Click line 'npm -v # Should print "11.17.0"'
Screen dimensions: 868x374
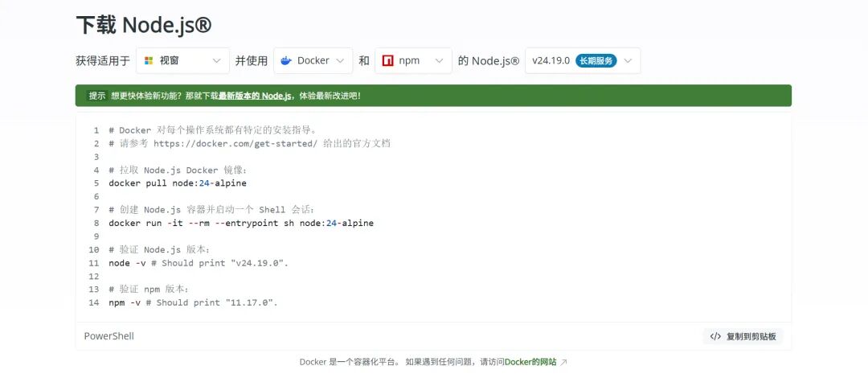click(193, 303)
